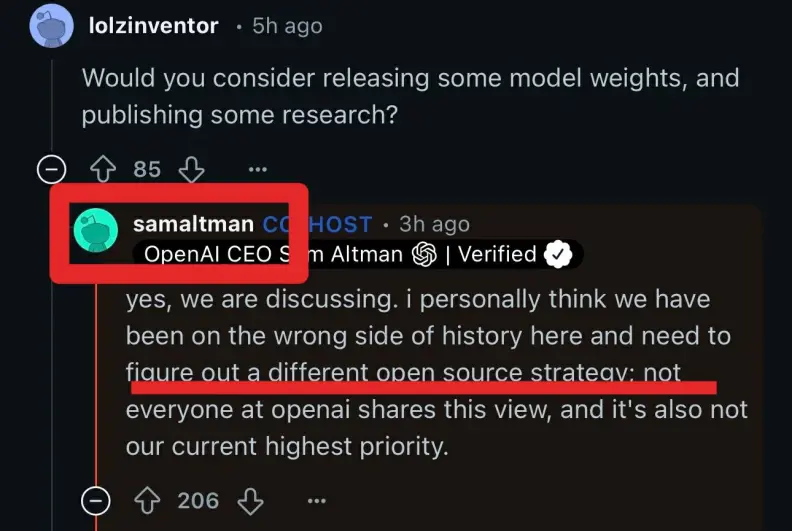This screenshot has width=792, height=531.
Task: Click lolzinventor's avatar icon
Action: pyautogui.click(x=51, y=25)
